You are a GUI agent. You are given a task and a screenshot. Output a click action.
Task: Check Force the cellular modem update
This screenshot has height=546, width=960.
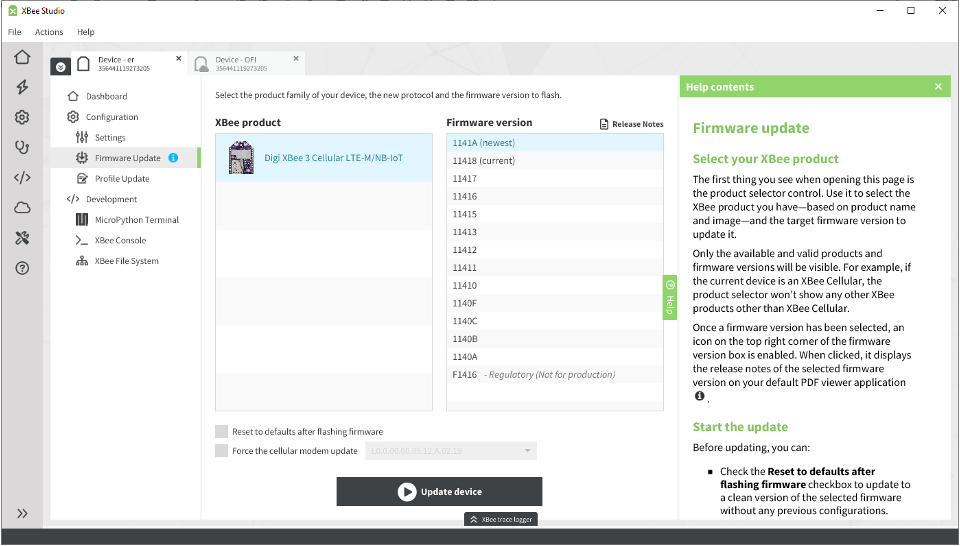coord(222,451)
